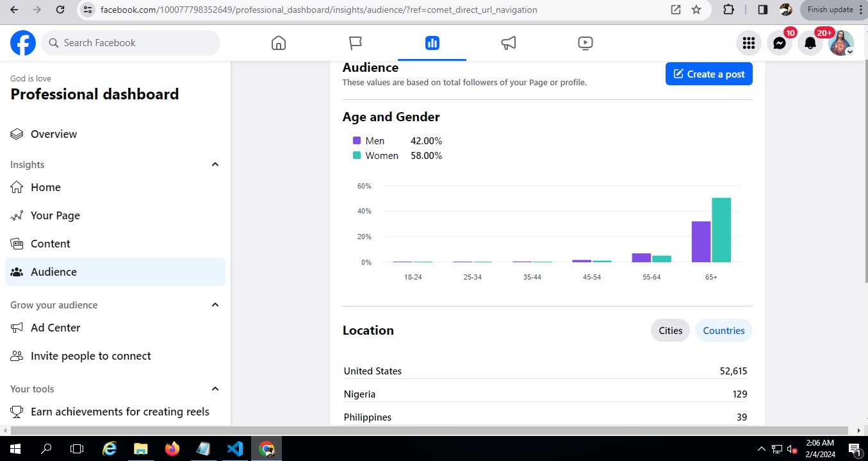Open Facebook Home from top navigation icon
The image size is (868, 461).
click(278, 43)
